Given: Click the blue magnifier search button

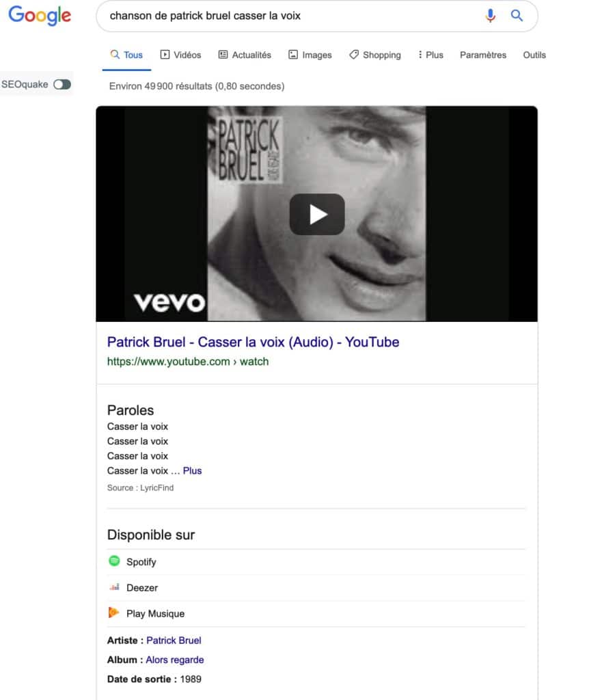Looking at the screenshot, I should [517, 16].
